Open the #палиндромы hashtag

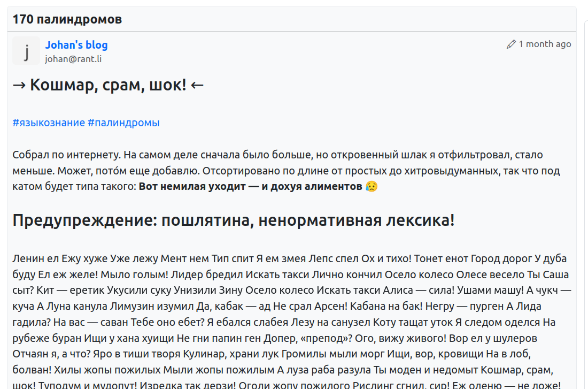[x=123, y=123]
